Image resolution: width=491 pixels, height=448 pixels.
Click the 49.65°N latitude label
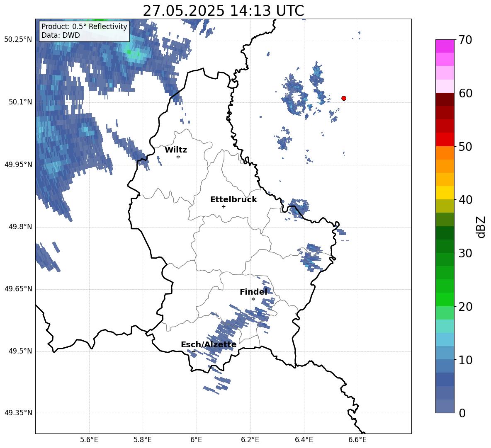pos(18,289)
